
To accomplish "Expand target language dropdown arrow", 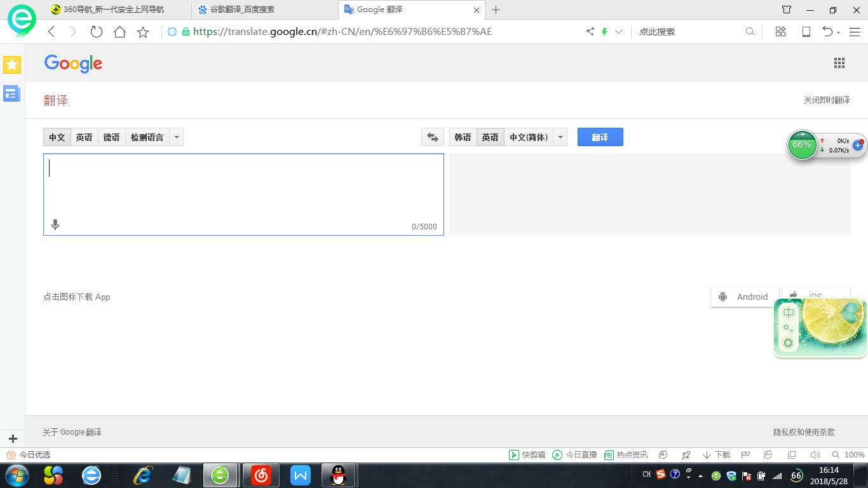I will (x=560, y=137).
